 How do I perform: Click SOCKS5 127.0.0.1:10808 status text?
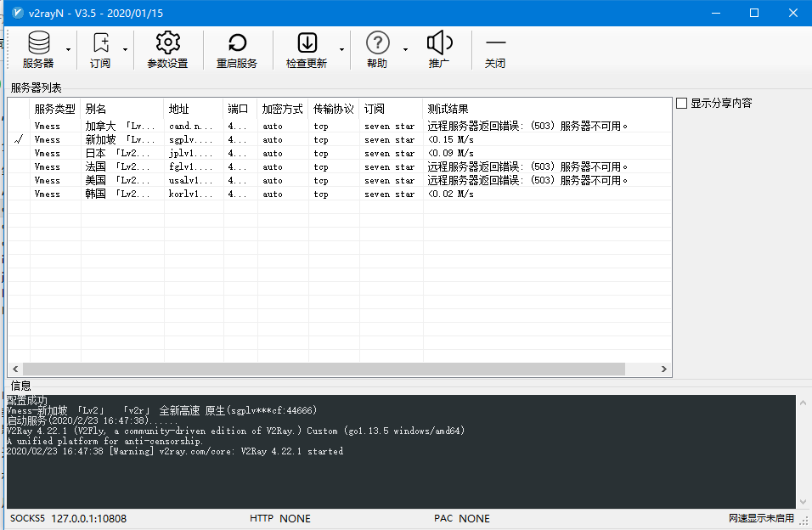click(x=68, y=519)
